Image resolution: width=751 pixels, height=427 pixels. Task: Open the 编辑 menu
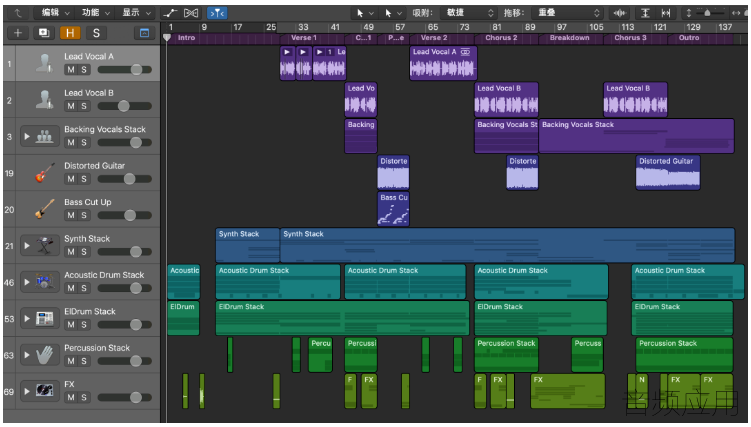[x=55, y=13]
